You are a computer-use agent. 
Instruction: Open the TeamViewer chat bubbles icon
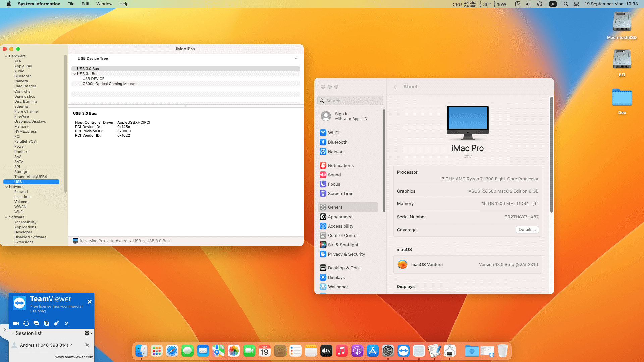[x=36, y=323]
